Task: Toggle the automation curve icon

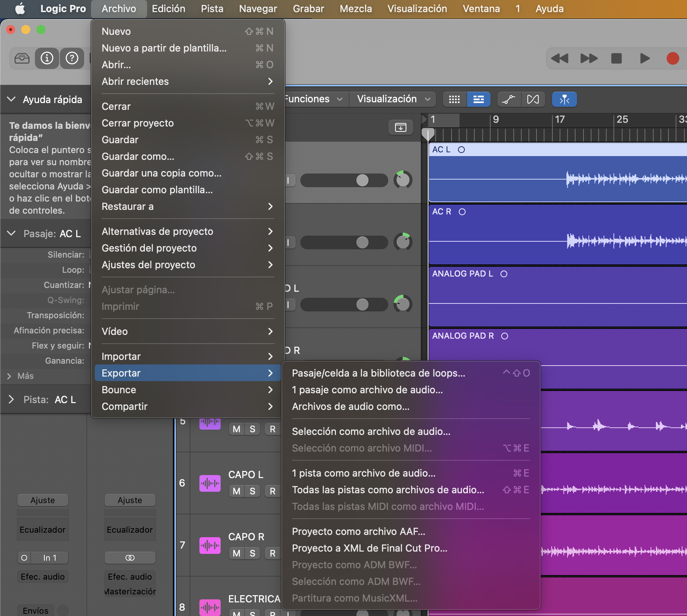Action: [509, 99]
